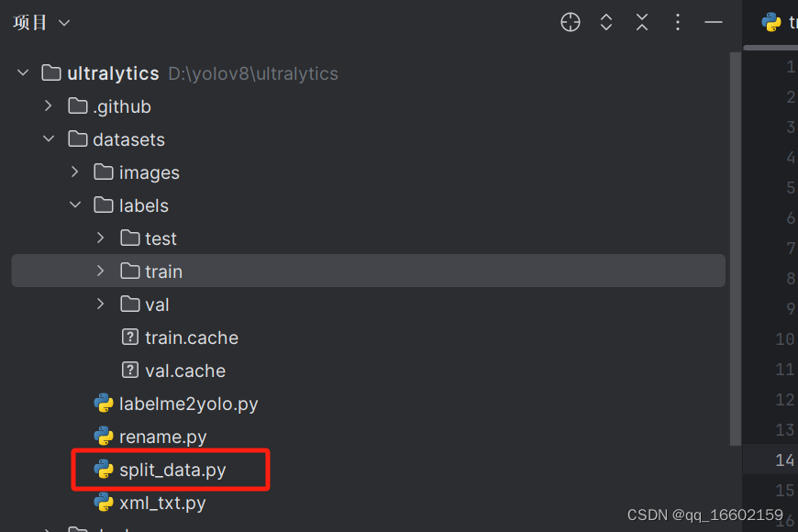Select the split_data.py Python file icon
This screenshot has height=532, width=798.
click(104, 470)
